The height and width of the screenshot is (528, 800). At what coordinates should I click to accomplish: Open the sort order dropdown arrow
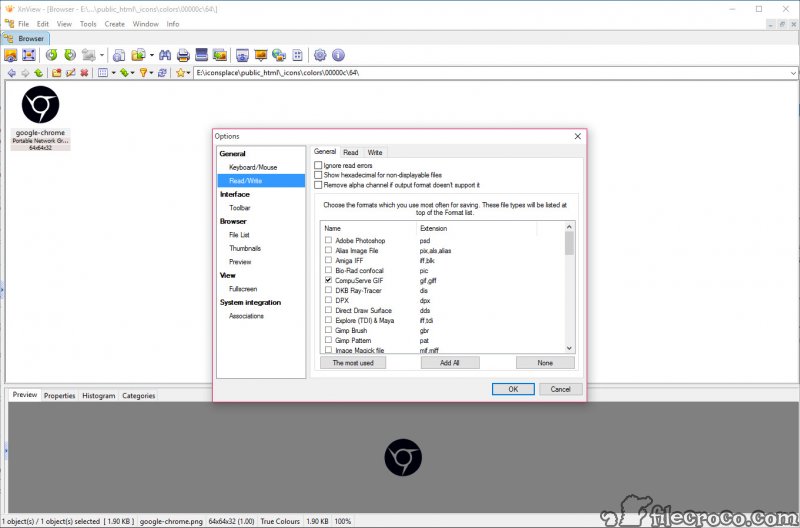pos(132,73)
